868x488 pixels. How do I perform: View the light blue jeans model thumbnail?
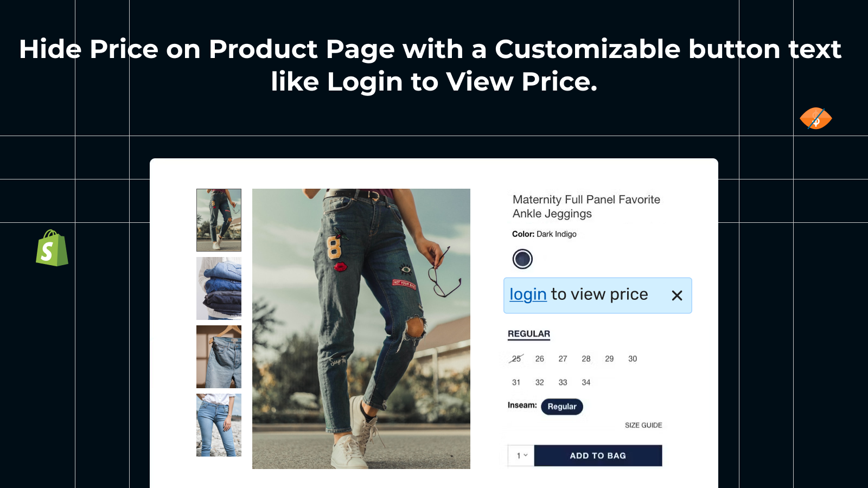[219, 425]
